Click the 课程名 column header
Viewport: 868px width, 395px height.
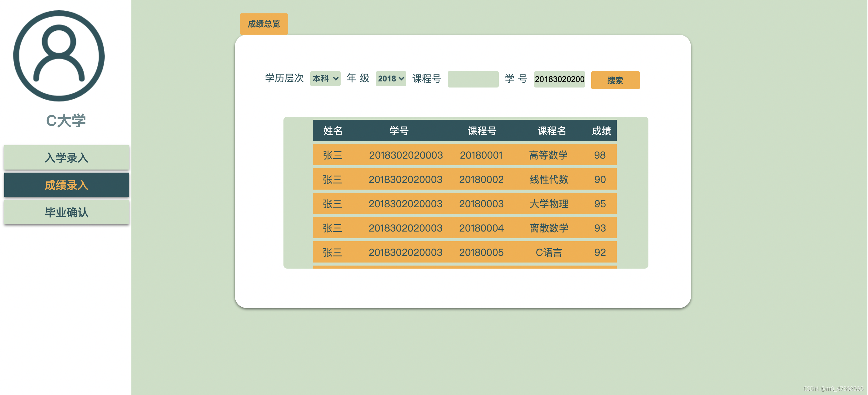click(552, 131)
